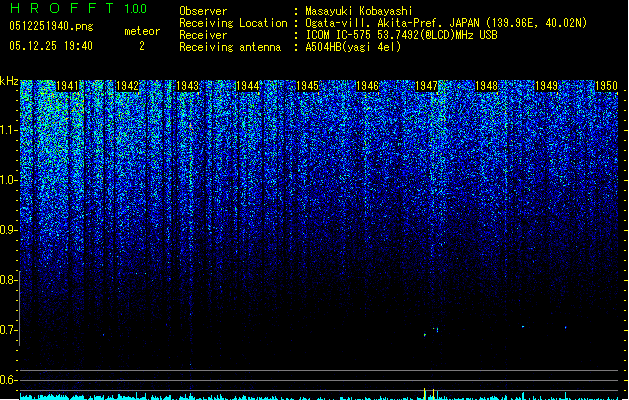Click the kHz axis unit label
629x400 pixels.
pos(9,81)
